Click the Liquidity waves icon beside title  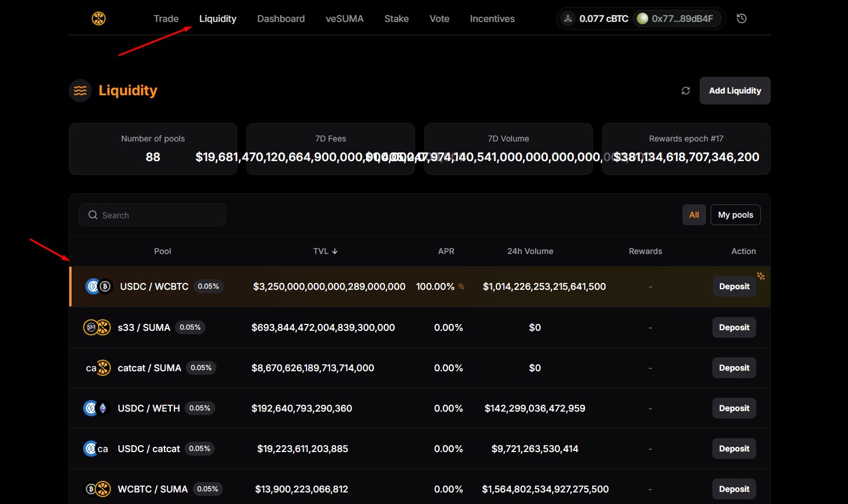click(80, 91)
